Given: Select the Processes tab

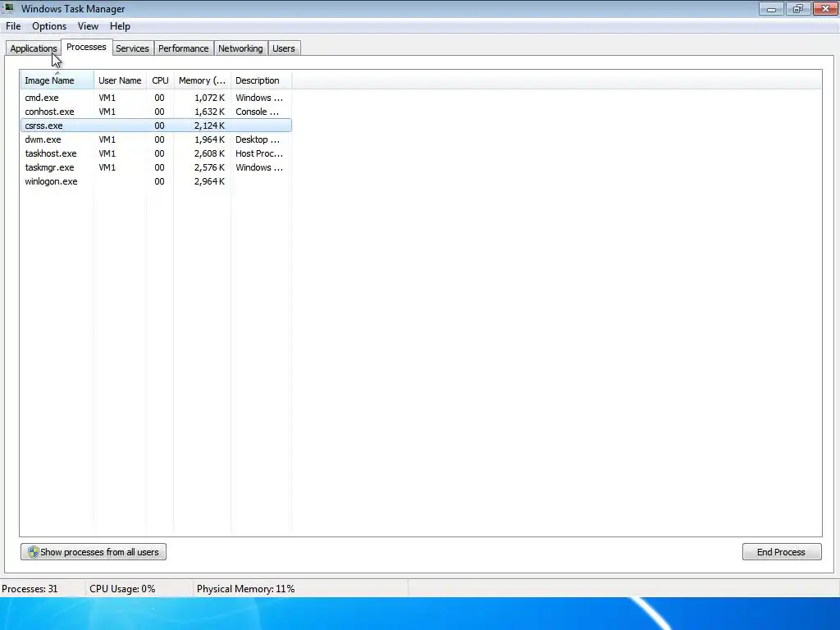Looking at the screenshot, I should pos(86,47).
